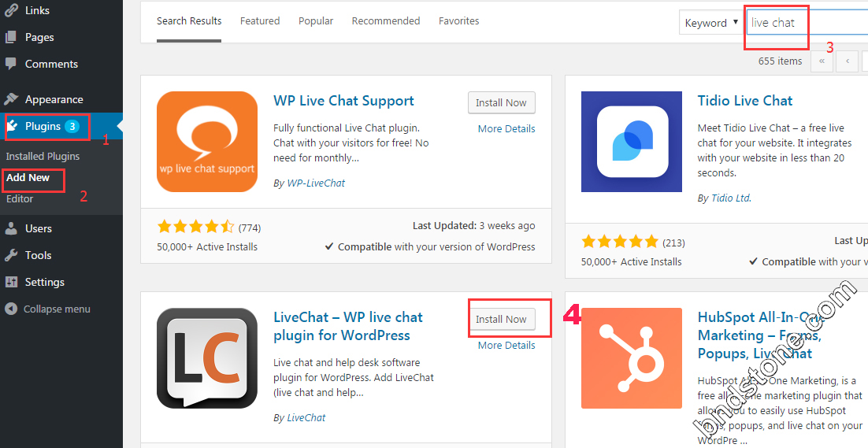Click Tidio's '(213)' rating count

673,243
